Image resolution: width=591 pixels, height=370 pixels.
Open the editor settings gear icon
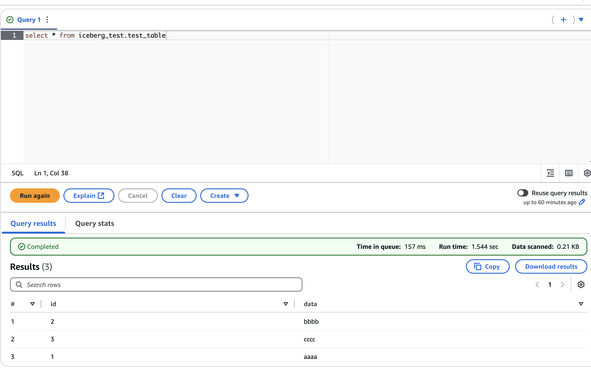click(x=587, y=173)
